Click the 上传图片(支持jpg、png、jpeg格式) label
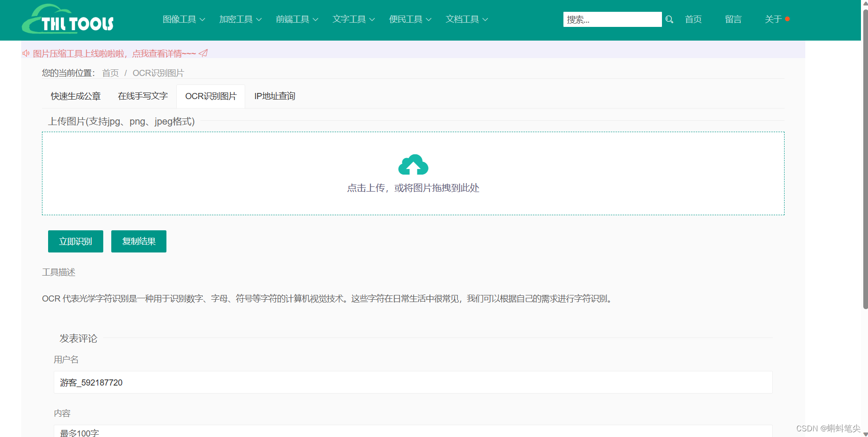868x437 pixels. tap(121, 121)
